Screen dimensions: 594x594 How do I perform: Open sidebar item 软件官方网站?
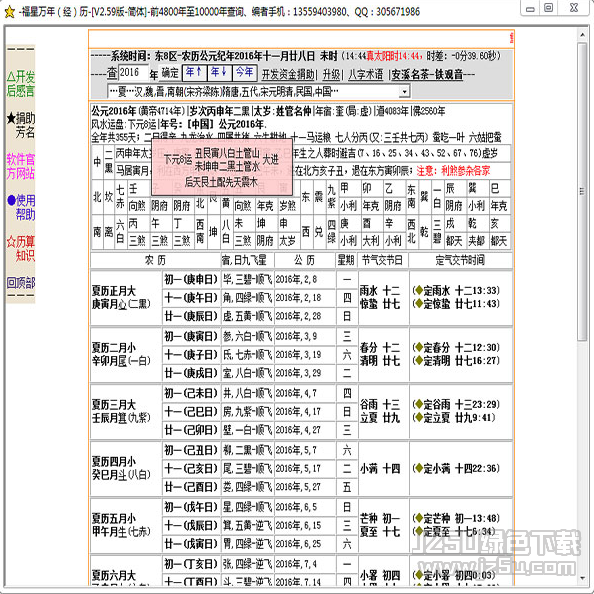point(21,166)
